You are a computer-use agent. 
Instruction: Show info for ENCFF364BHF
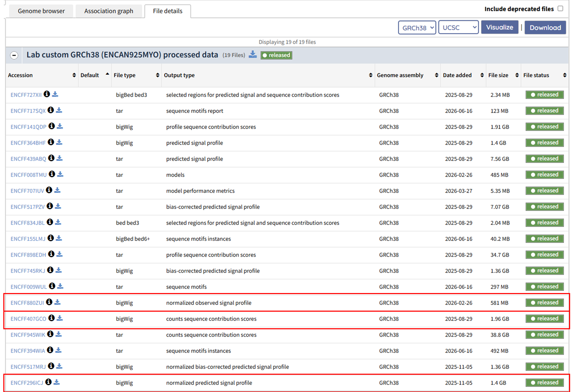pos(51,142)
